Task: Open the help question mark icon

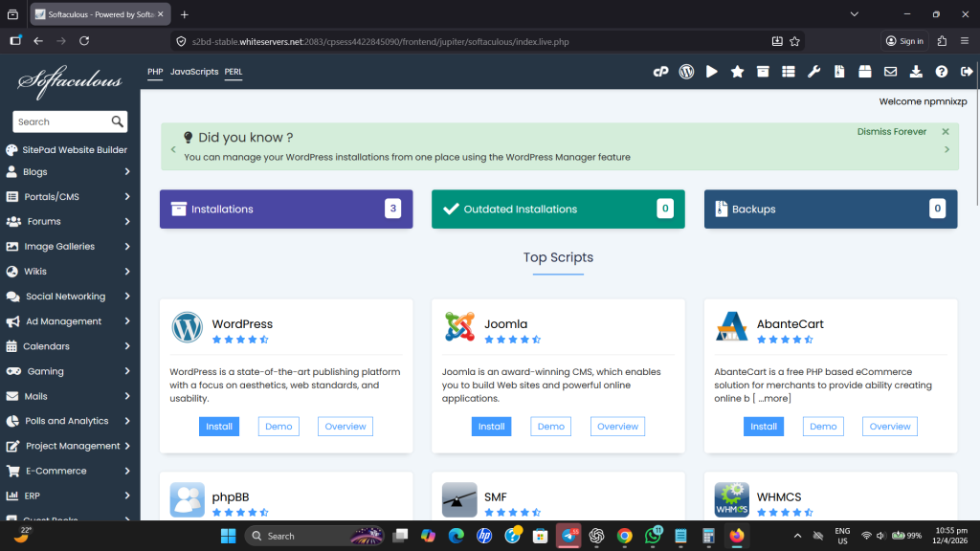Action: (942, 72)
